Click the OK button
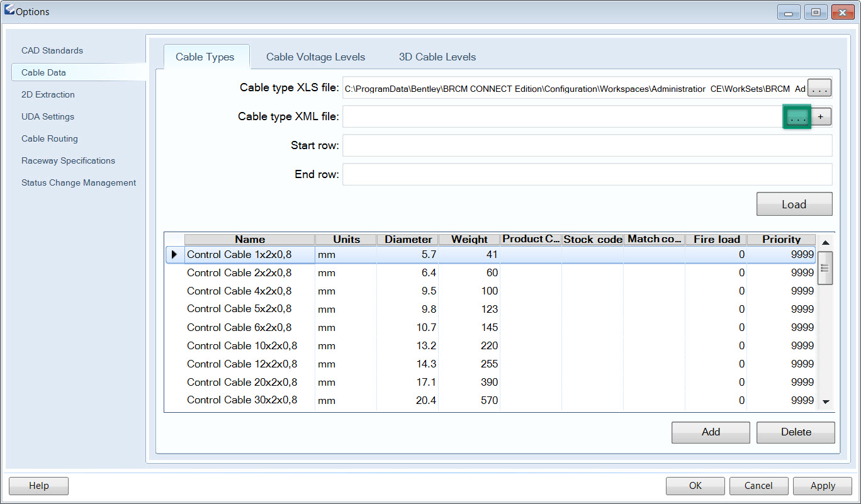861x504 pixels. coord(695,486)
